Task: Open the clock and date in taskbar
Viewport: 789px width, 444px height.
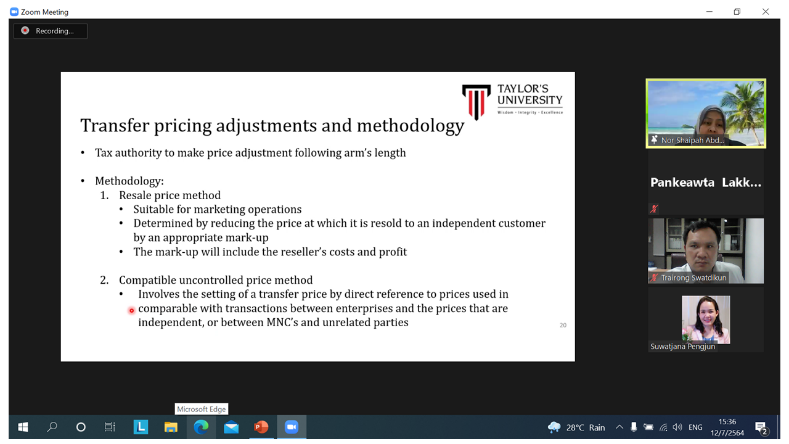Action: 728,427
